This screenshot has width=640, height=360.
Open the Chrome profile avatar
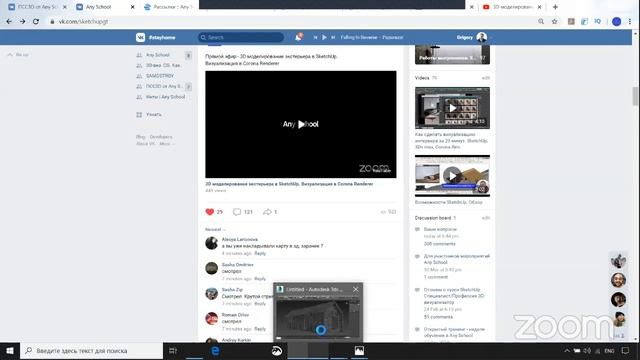tap(616, 22)
